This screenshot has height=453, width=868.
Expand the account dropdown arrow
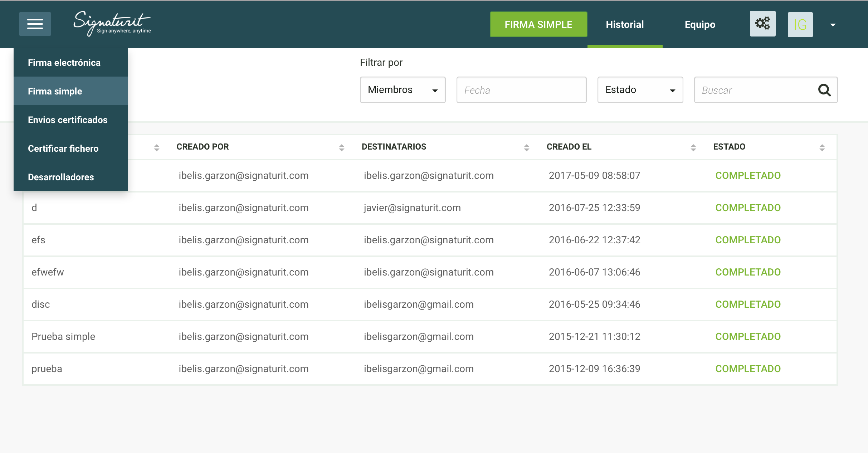click(x=833, y=25)
